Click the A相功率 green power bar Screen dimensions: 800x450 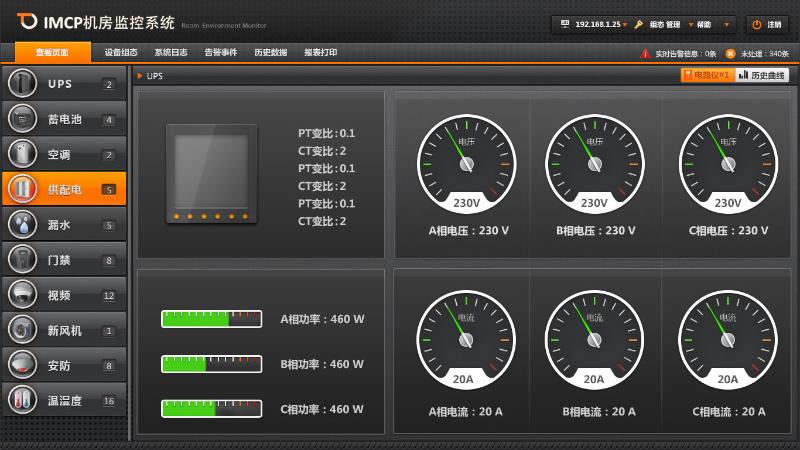212,319
